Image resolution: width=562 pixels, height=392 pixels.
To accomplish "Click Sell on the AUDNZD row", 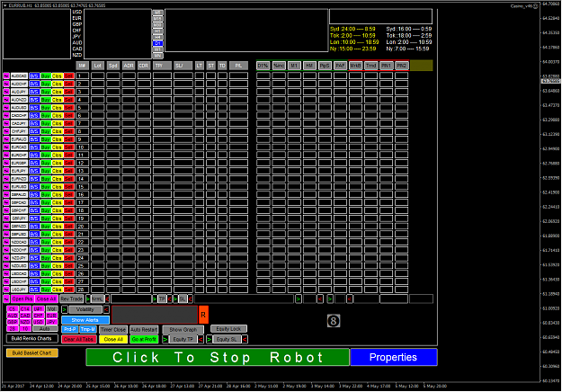I will (69, 100).
